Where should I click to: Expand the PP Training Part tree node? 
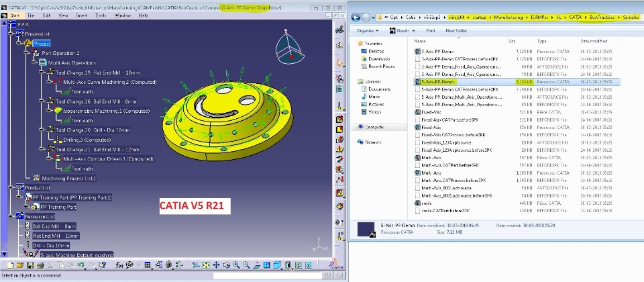pos(26,207)
